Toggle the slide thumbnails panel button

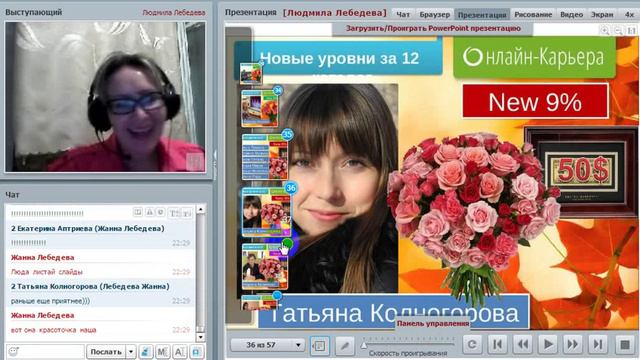(320, 345)
